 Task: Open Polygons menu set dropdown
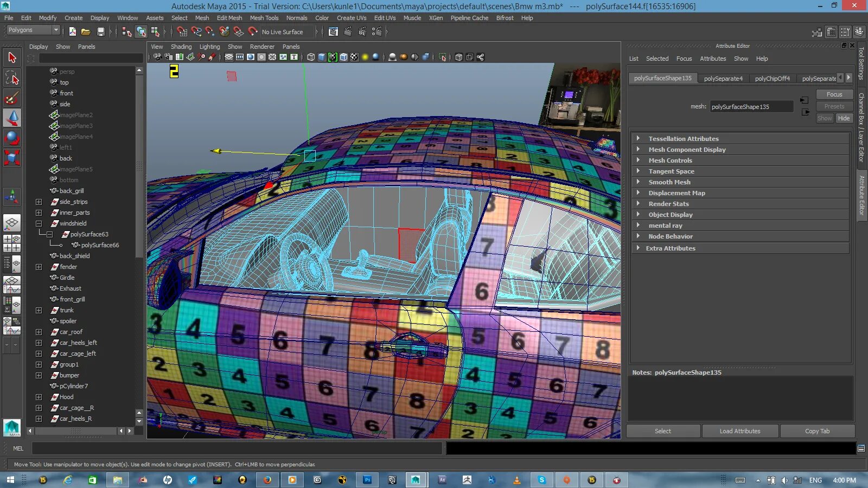click(33, 30)
